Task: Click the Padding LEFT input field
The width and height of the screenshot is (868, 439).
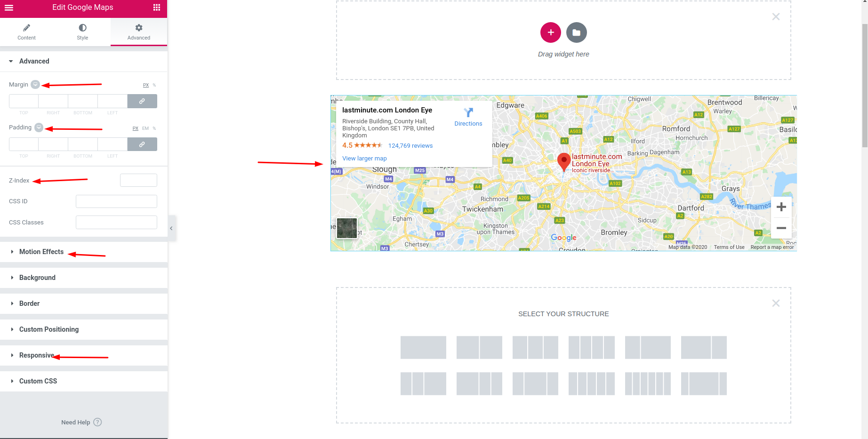Action: point(113,144)
